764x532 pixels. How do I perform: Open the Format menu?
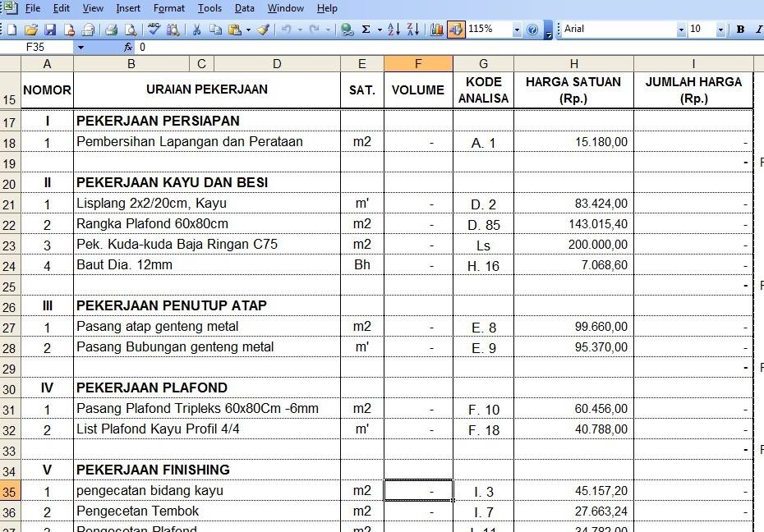click(x=168, y=8)
